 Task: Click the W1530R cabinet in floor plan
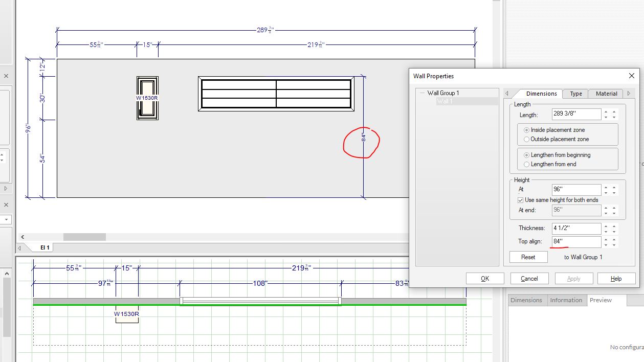(x=127, y=314)
